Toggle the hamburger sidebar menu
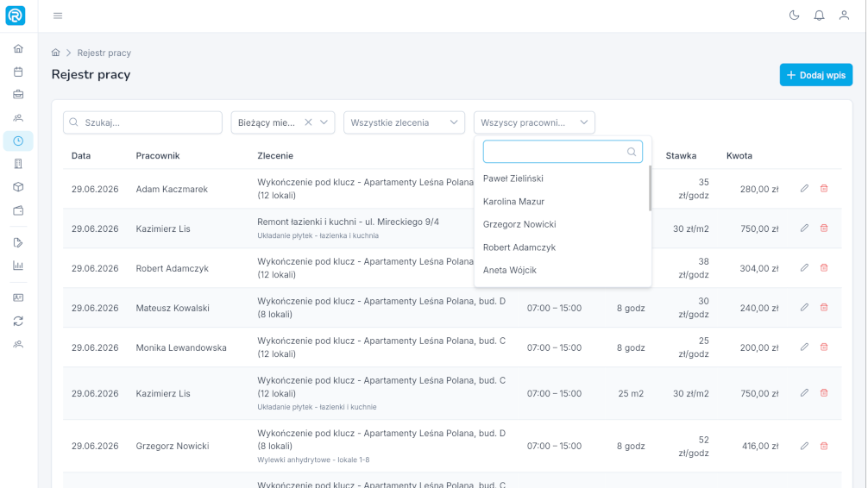Viewport: 868px width, 488px height. click(58, 16)
